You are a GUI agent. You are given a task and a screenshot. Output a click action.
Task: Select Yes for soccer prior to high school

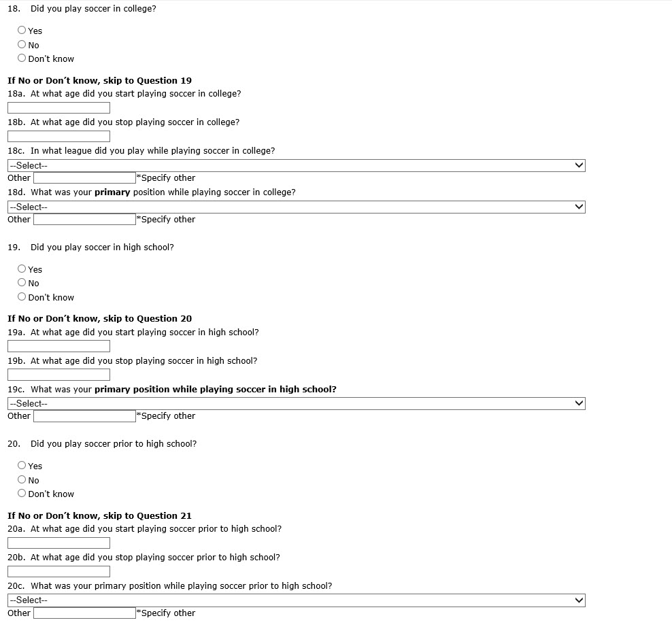(x=22, y=465)
